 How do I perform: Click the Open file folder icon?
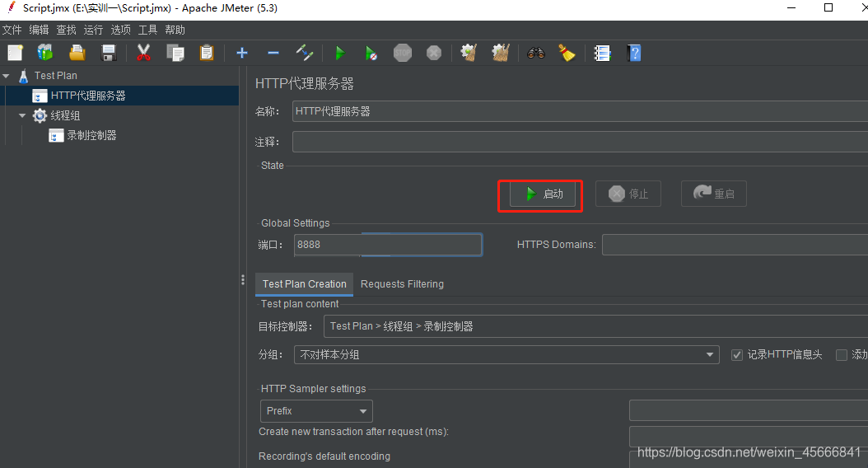point(77,54)
